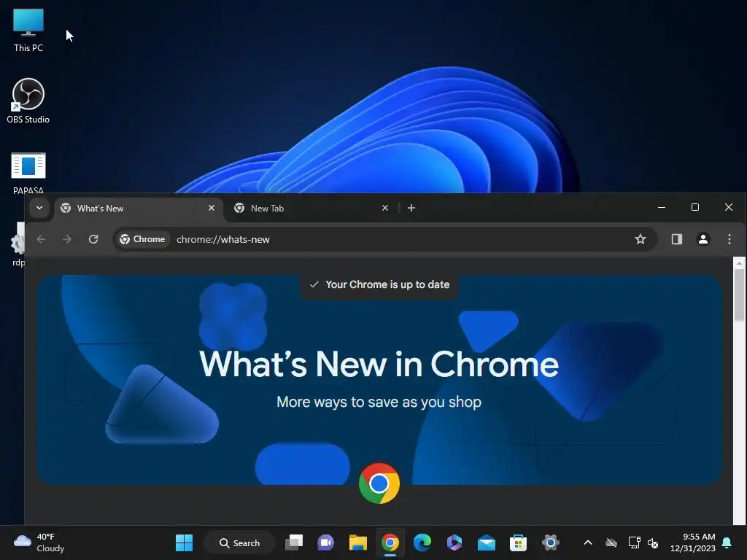Click Google Chrome taskbar icon
Image resolution: width=747 pixels, height=560 pixels.
point(390,542)
